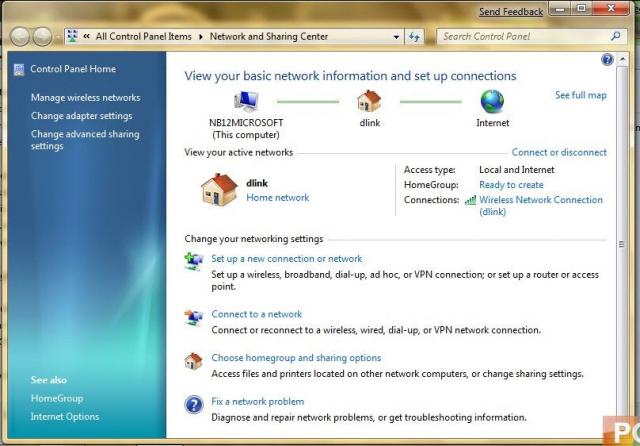The height and width of the screenshot is (446, 640).
Task: Open Manage wireless networks
Action: point(85,98)
